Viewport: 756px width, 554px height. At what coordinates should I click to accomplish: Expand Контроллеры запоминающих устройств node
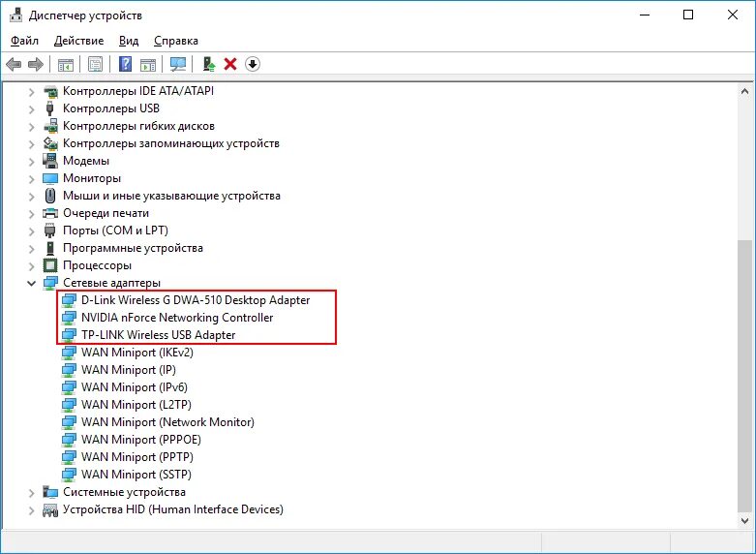point(32,143)
